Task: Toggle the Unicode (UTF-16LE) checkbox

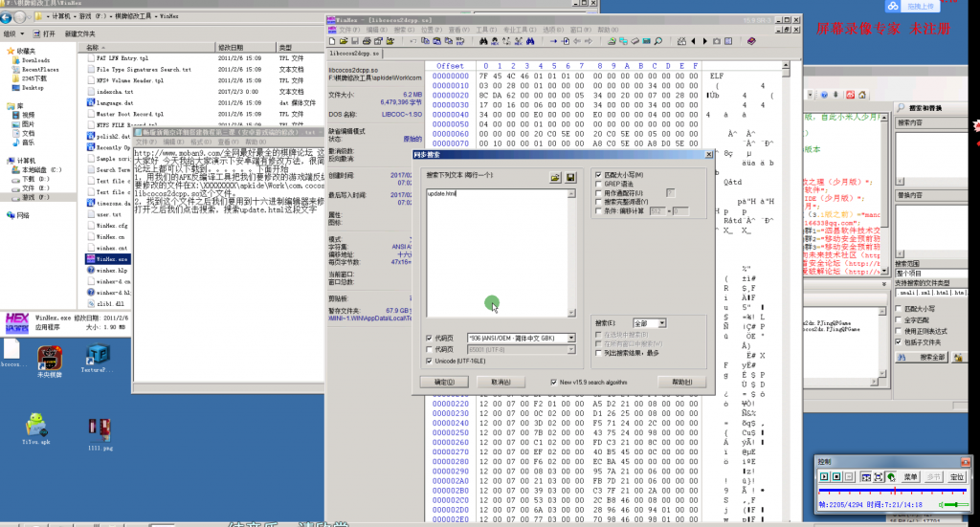Action: pyautogui.click(x=430, y=361)
